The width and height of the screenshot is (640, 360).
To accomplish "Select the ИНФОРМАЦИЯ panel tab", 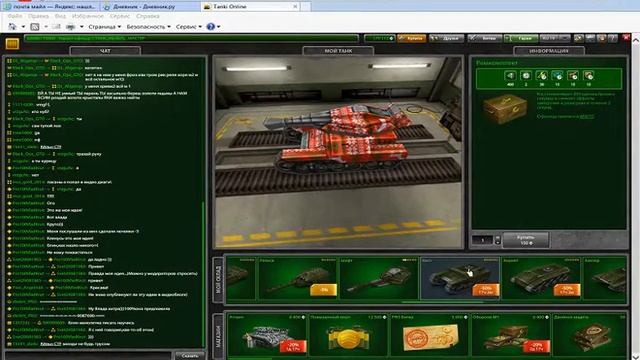I will [x=549, y=51].
